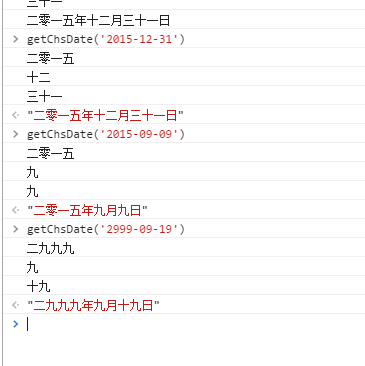Click the 二九九九 log line
The height and width of the screenshot is (366, 365).
(50, 249)
